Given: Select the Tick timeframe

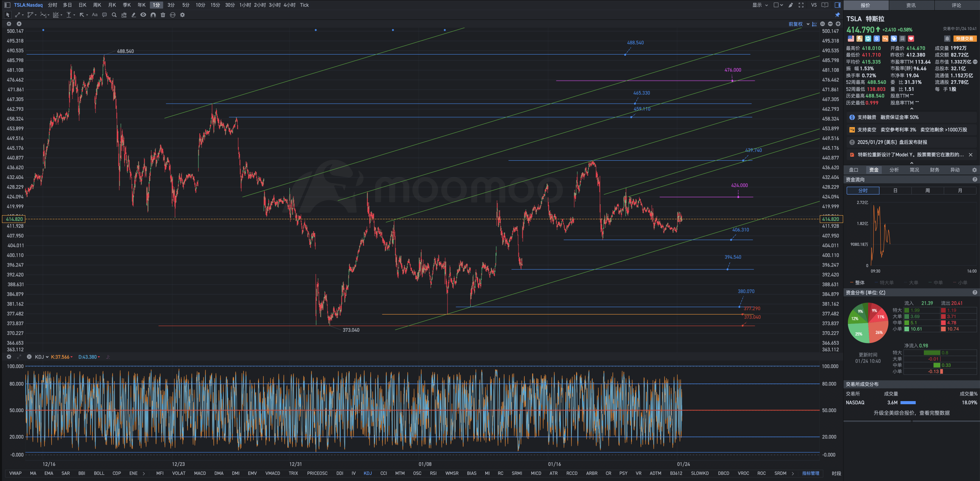Looking at the screenshot, I should coord(304,5).
